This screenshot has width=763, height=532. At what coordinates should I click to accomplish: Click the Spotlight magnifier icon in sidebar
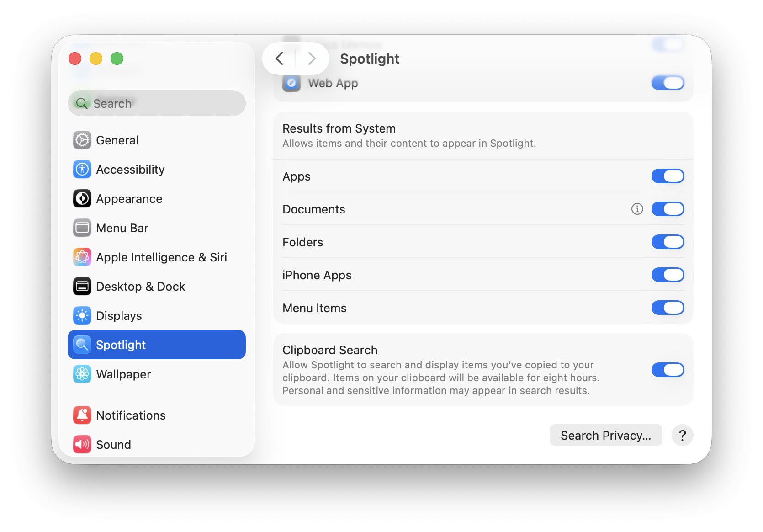(x=82, y=345)
